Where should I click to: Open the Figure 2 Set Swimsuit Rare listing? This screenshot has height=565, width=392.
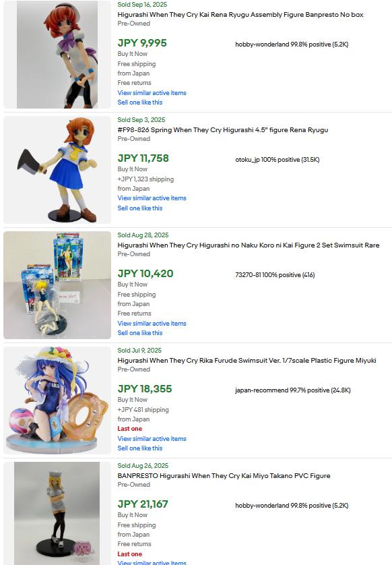[x=249, y=245]
